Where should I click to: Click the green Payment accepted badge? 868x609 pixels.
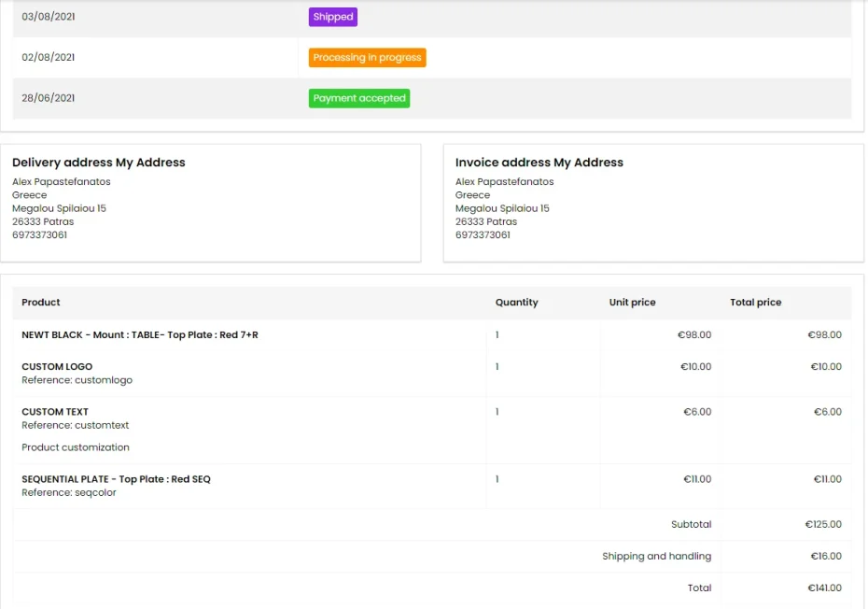pos(359,98)
